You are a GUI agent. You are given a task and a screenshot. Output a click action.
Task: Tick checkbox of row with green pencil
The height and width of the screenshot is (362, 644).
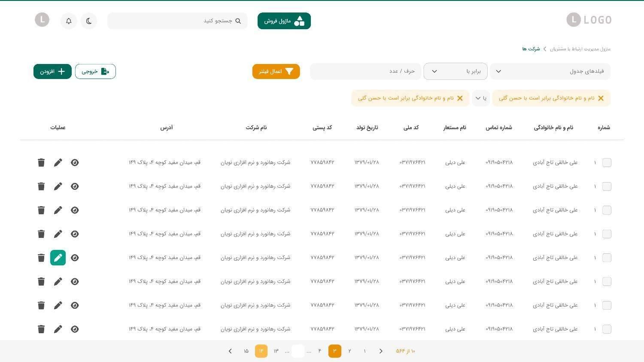click(x=607, y=258)
